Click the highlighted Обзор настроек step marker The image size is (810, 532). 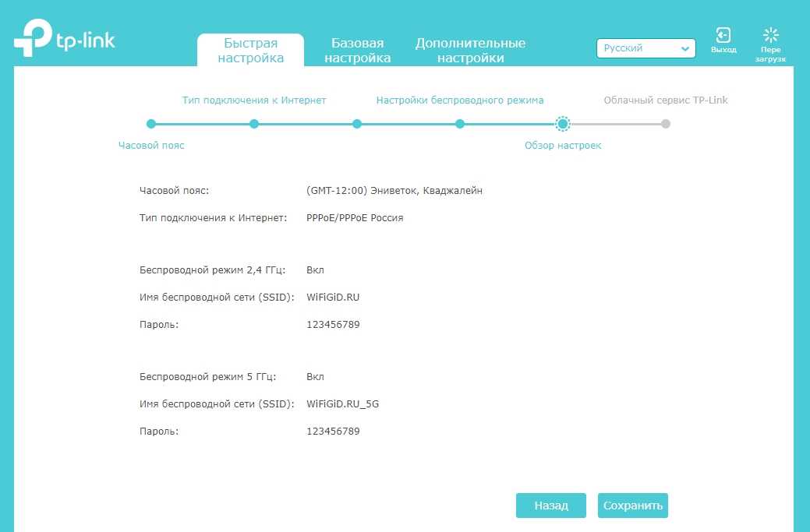point(563,124)
